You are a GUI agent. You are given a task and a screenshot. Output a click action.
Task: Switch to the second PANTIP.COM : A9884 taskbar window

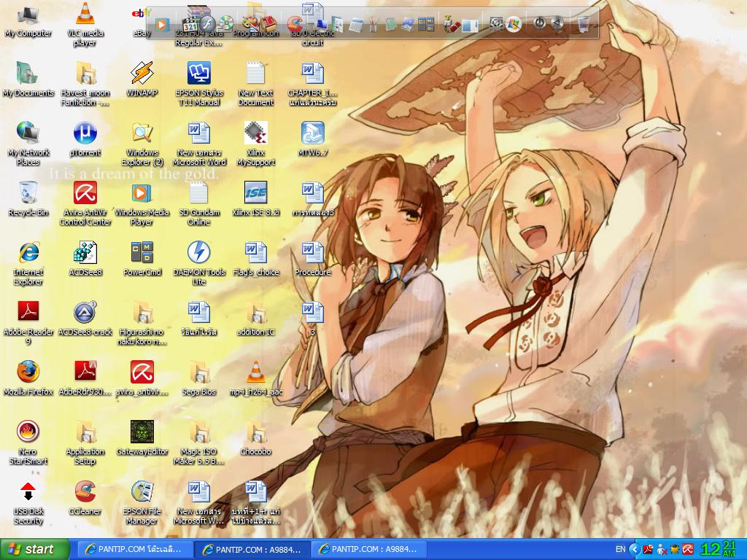252,549
